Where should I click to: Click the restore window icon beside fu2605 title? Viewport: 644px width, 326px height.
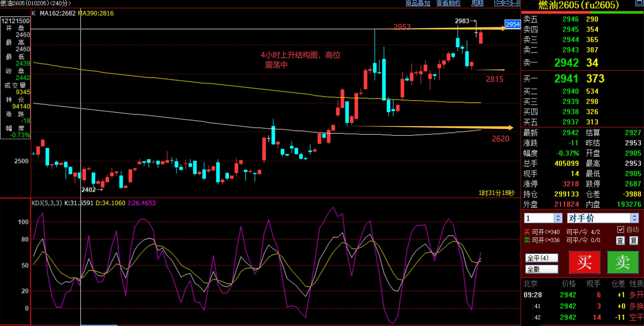pyautogui.click(x=640, y=3)
